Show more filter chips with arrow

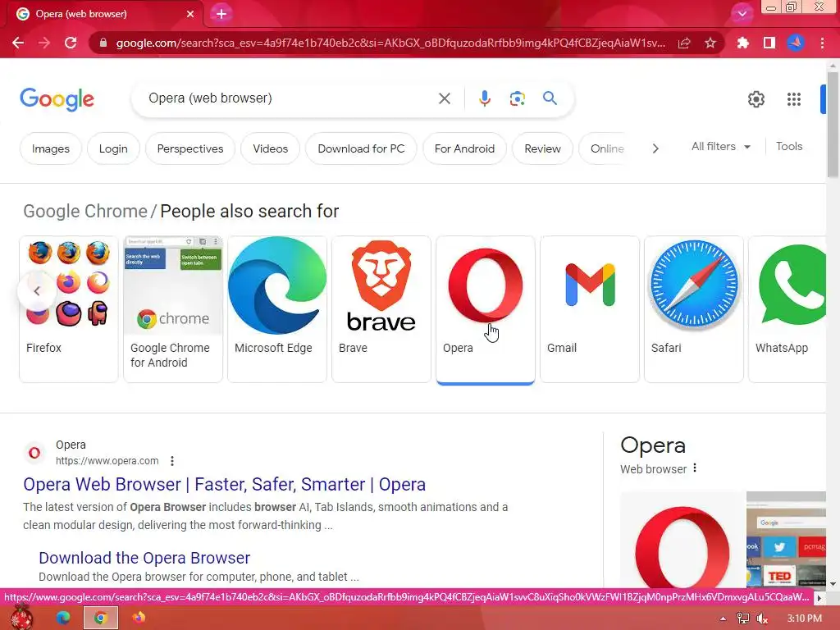tap(655, 149)
